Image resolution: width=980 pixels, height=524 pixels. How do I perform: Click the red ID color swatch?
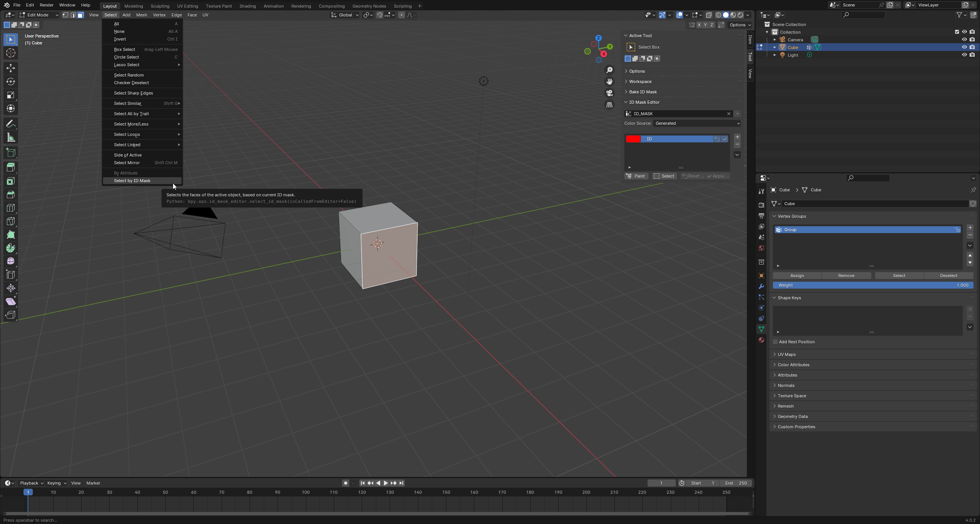pos(633,139)
